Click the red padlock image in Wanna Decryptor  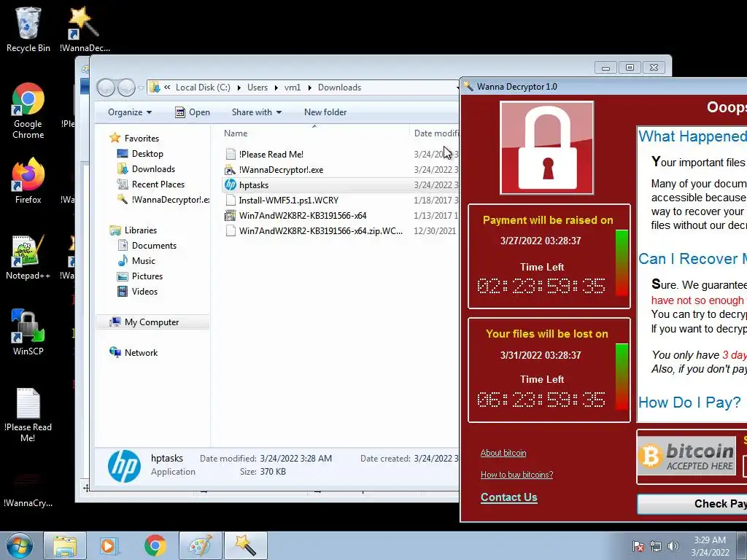coord(546,147)
